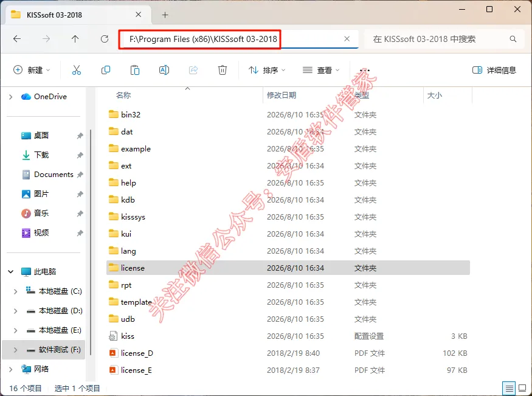The image size is (532, 396).
Task: Click the Cut scissors icon
Action: (x=77, y=70)
